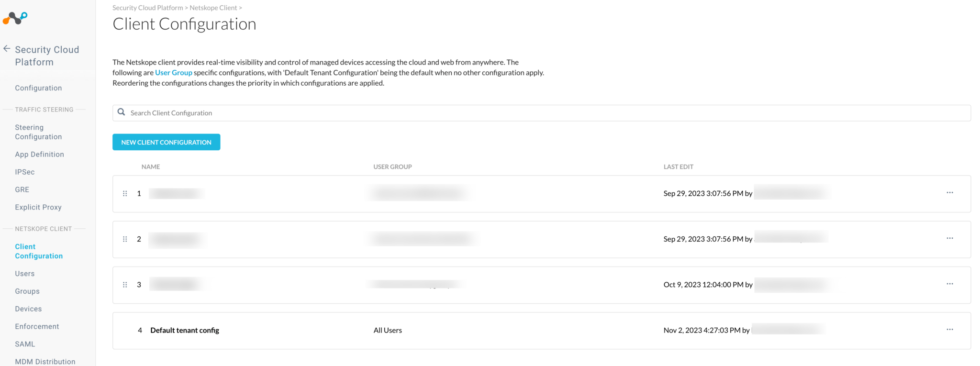Open the Default tenant config row

[185, 331]
